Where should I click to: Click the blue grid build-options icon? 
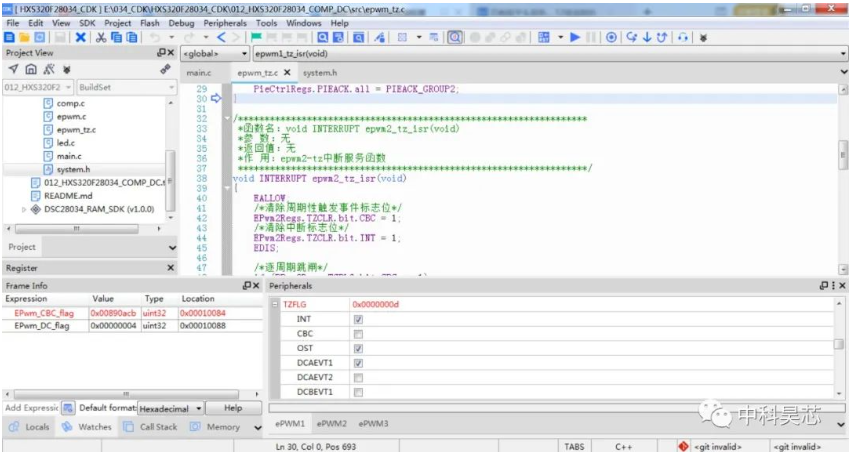pos(543,37)
